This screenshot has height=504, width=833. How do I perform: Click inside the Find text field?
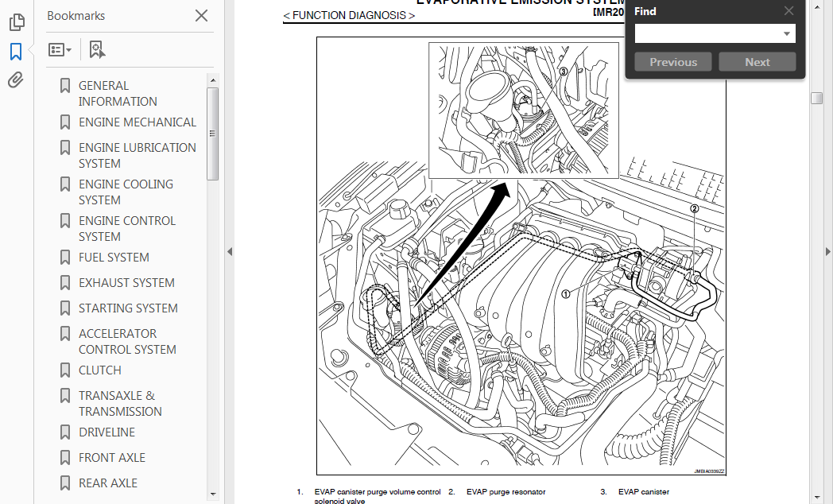click(707, 33)
